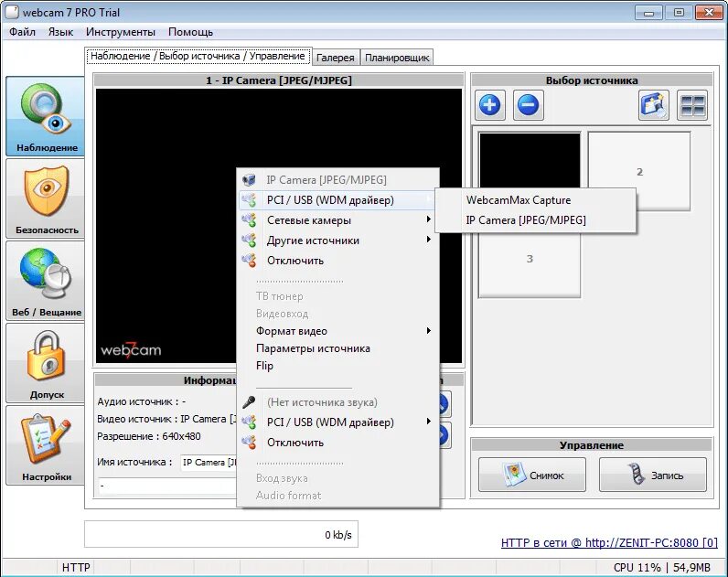Switch to the Планировщик tab

(x=397, y=58)
